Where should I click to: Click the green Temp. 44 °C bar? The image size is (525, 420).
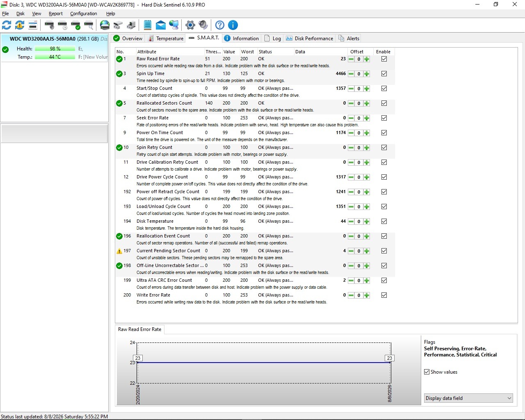click(55, 57)
